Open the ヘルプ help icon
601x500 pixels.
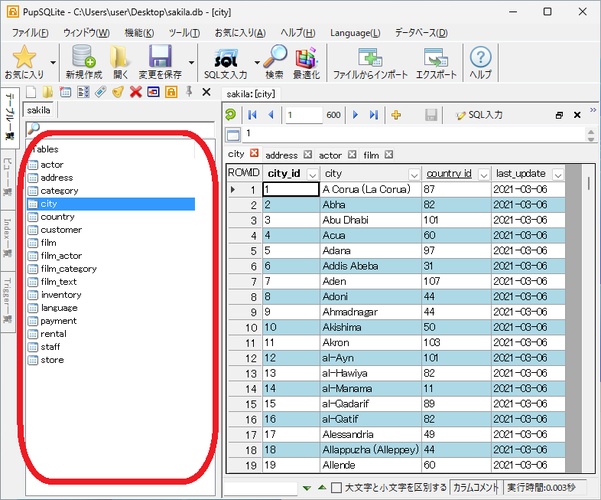[480, 57]
